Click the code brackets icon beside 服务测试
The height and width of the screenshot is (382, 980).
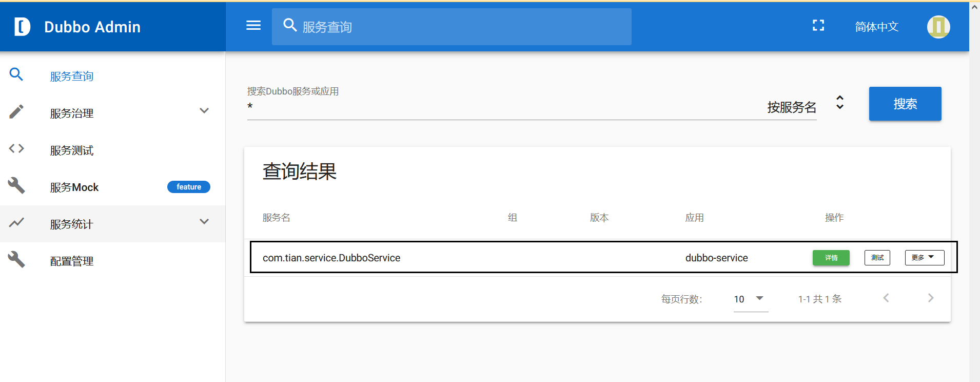tap(16, 148)
